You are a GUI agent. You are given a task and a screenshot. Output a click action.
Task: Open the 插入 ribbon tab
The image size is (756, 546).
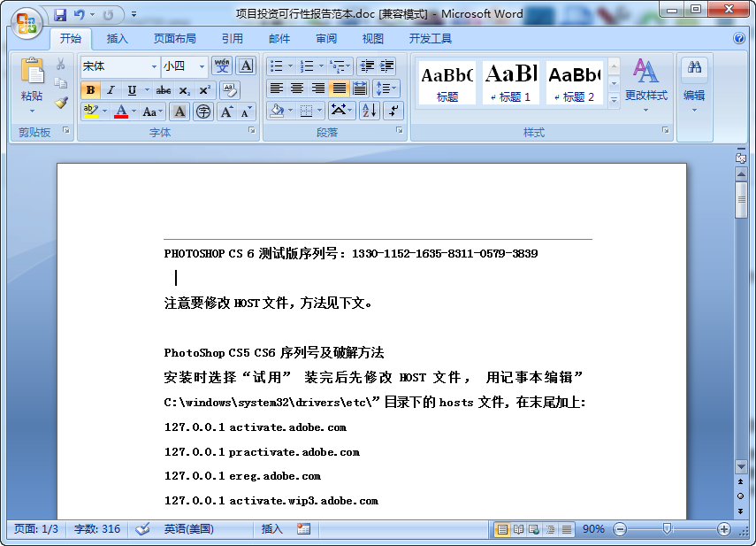coord(118,39)
